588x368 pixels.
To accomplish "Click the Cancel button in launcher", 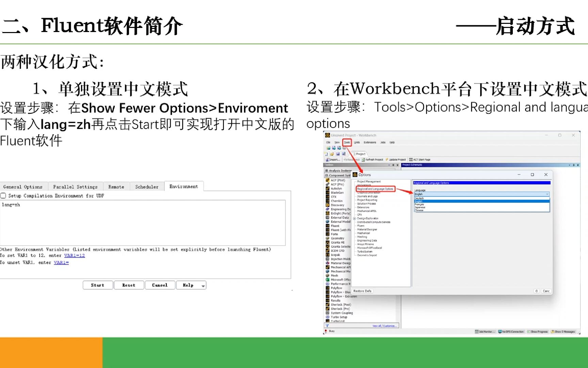I will (160, 285).
